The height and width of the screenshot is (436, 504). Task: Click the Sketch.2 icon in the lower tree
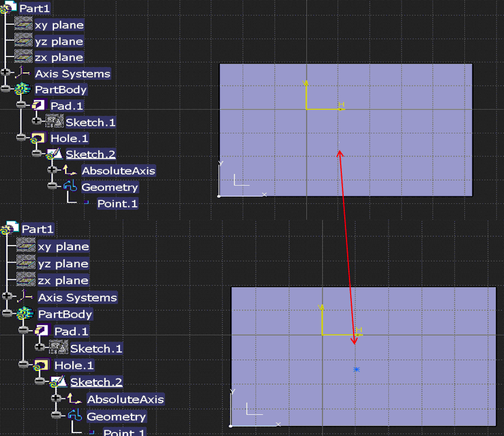pyautogui.click(x=58, y=382)
